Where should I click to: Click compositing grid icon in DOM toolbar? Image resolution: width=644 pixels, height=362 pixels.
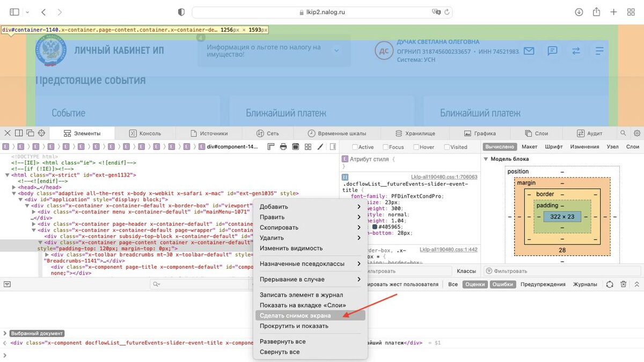pyautogui.click(x=308, y=146)
